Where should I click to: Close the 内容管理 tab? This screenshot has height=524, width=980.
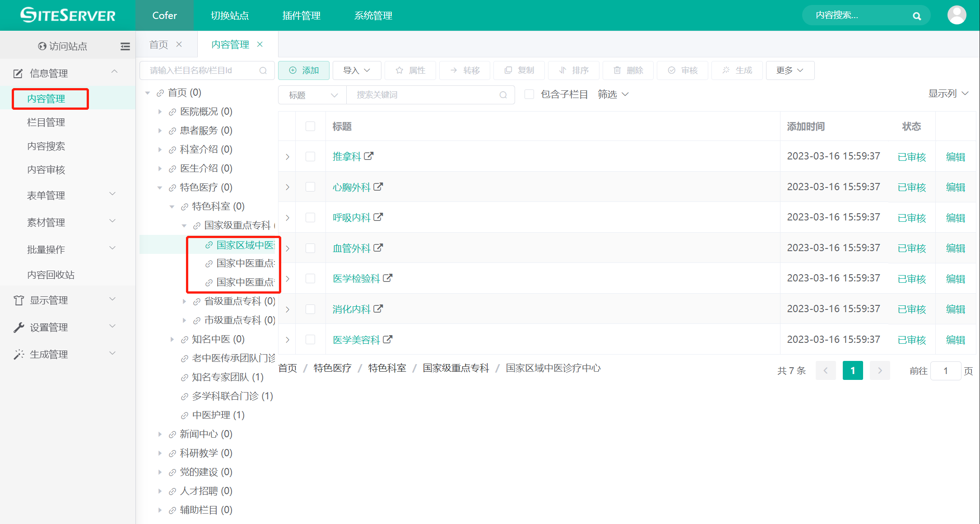click(x=260, y=44)
